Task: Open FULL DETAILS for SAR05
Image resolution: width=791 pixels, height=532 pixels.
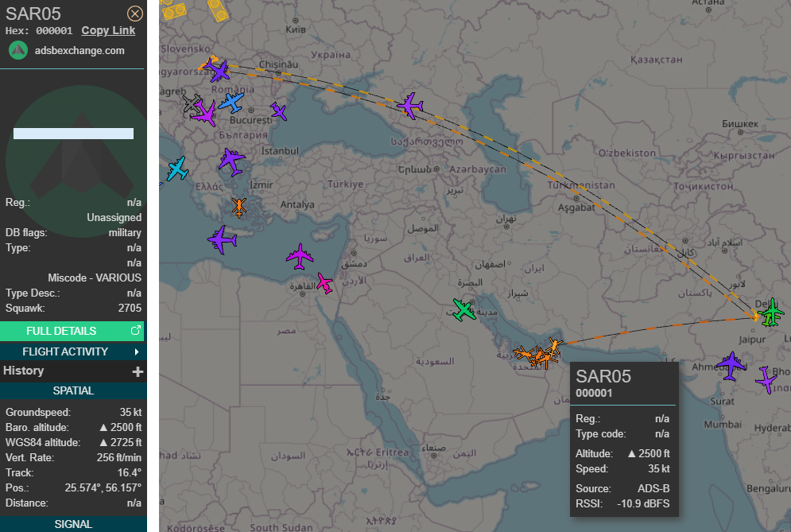Action: (73, 331)
